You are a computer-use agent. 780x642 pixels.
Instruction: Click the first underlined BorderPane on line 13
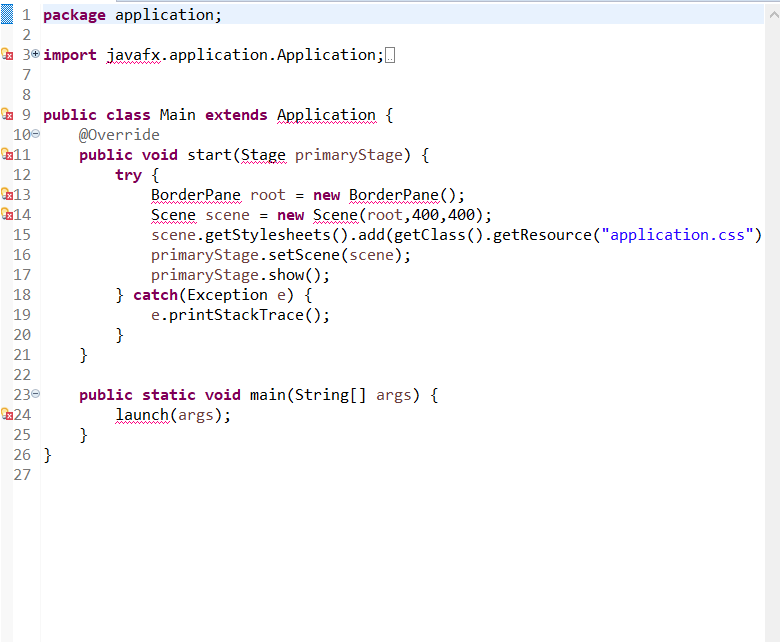(x=196, y=195)
